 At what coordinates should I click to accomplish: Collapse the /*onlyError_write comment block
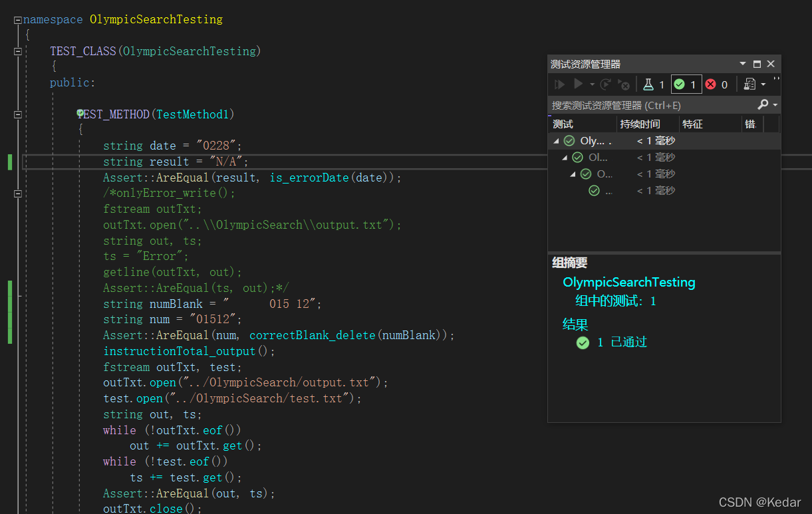tap(18, 193)
